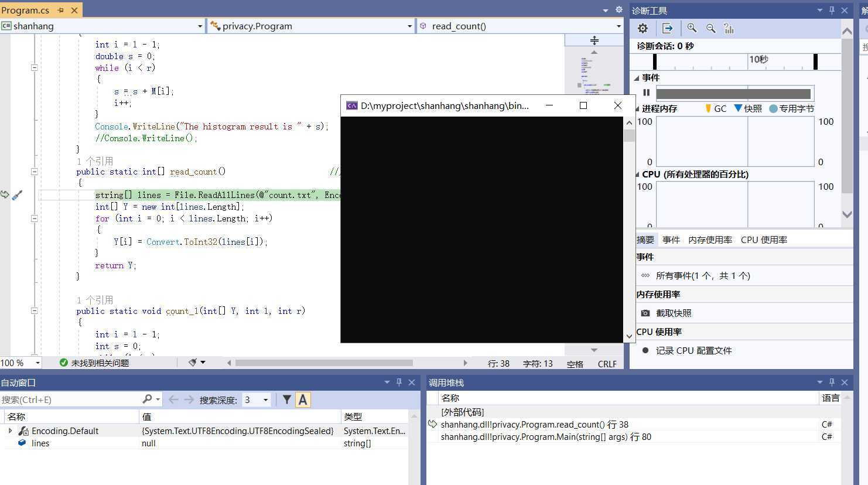The height and width of the screenshot is (485, 868).
Task: Toggle the case-sensitive A button in Autos
Action: (x=303, y=399)
